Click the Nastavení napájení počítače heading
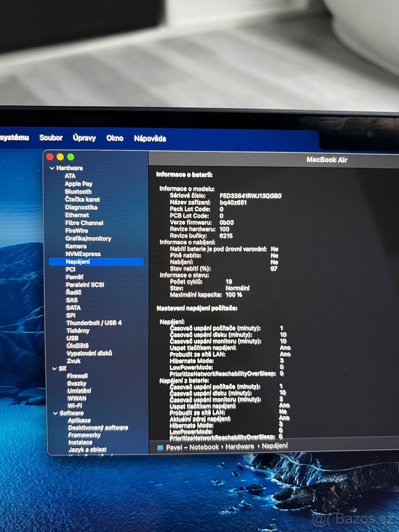The width and height of the screenshot is (399, 532). pyautogui.click(x=197, y=308)
